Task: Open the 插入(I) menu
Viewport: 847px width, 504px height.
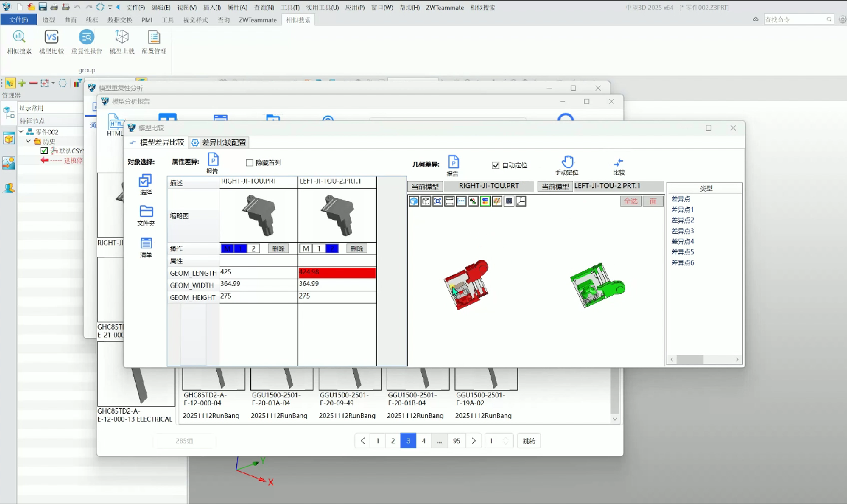Action: tap(212, 7)
